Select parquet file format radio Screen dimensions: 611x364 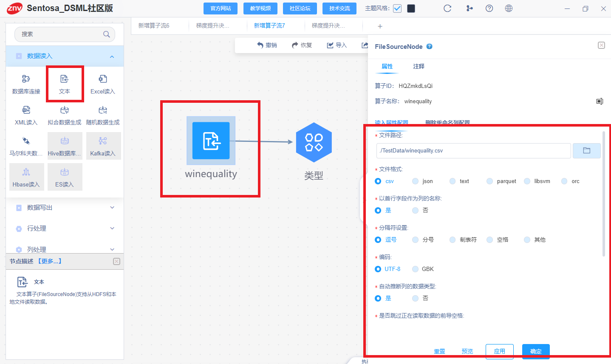tap(490, 181)
